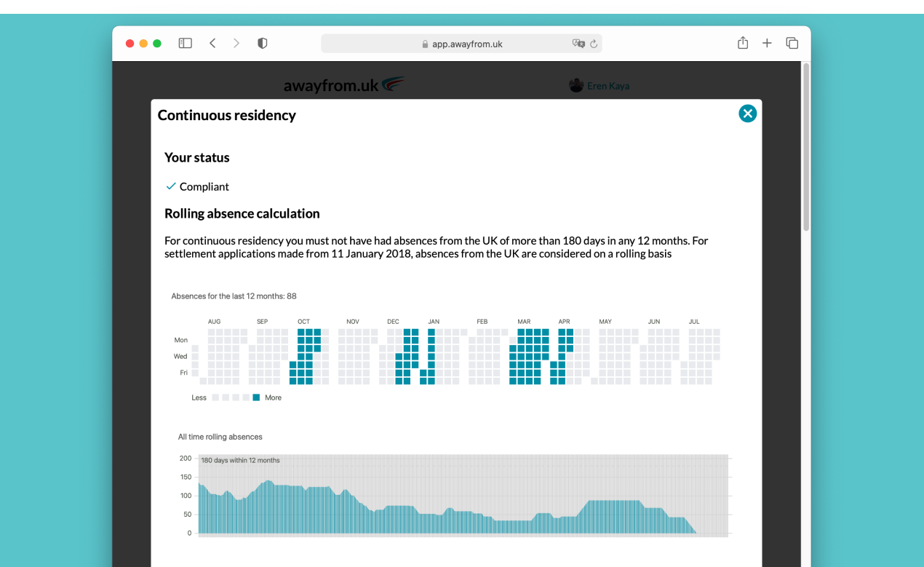Click the SEP month label
The image size is (924, 567).
pyautogui.click(x=262, y=322)
